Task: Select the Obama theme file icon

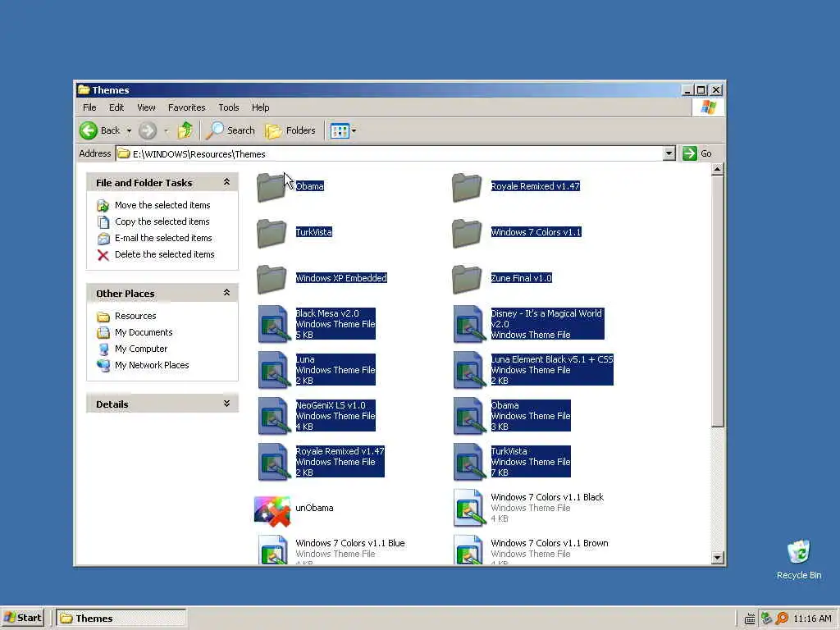Action: tap(469, 416)
